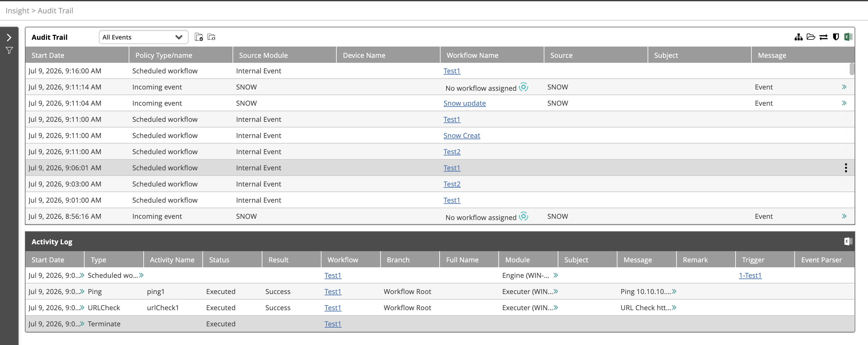Viewport: 868px width, 345px height.
Task: Click the assign workflow icon in the 9:11:14 AM row
Action: [x=523, y=87]
